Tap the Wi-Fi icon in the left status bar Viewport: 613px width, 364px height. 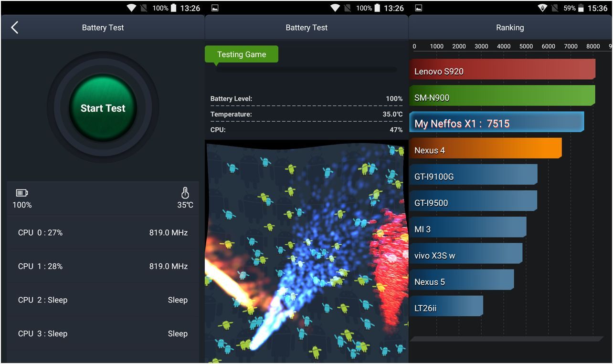click(131, 8)
